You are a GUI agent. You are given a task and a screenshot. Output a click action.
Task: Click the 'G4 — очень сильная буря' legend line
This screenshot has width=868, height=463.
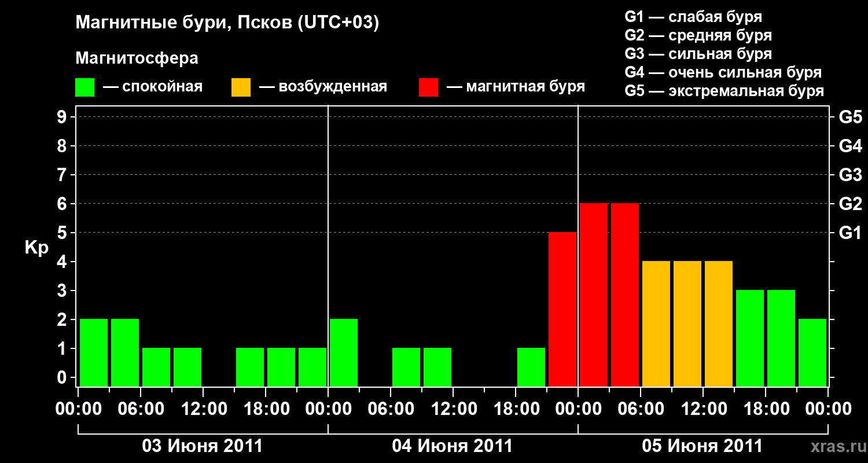[x=723, y=72]
